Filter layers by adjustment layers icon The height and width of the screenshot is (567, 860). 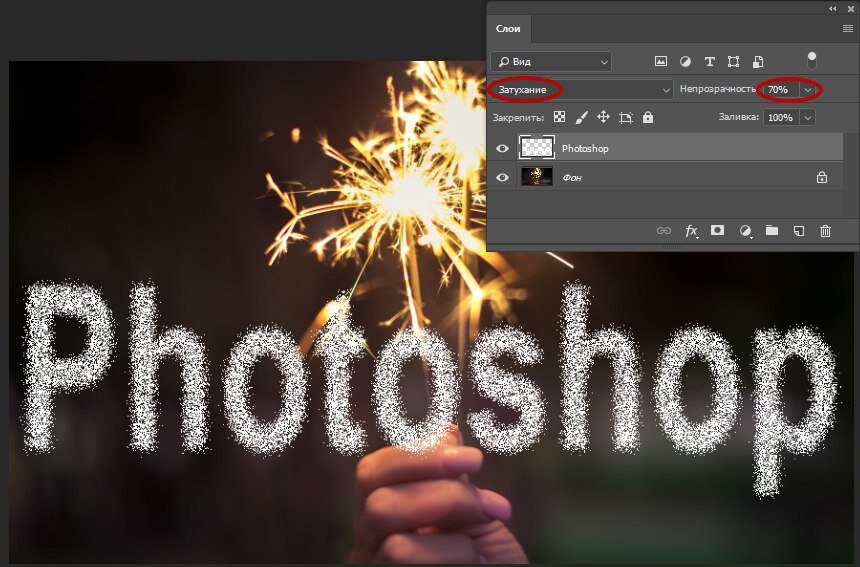(x=685, y=61)
